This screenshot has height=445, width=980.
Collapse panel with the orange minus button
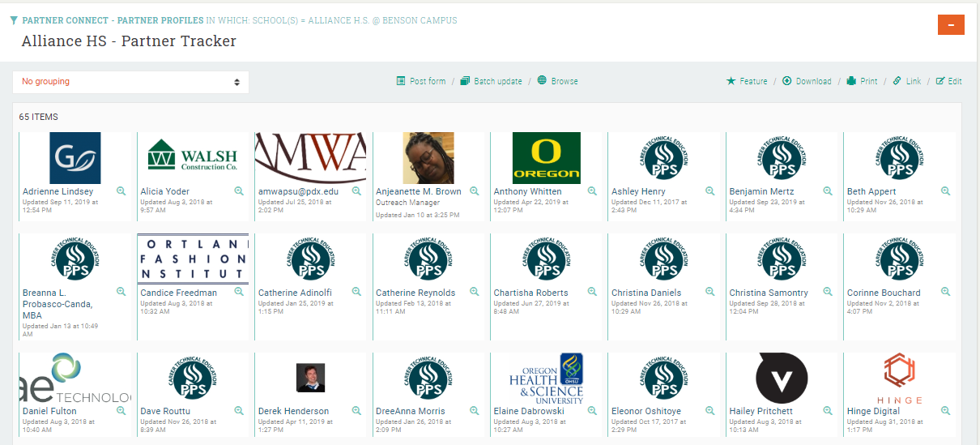950,25
